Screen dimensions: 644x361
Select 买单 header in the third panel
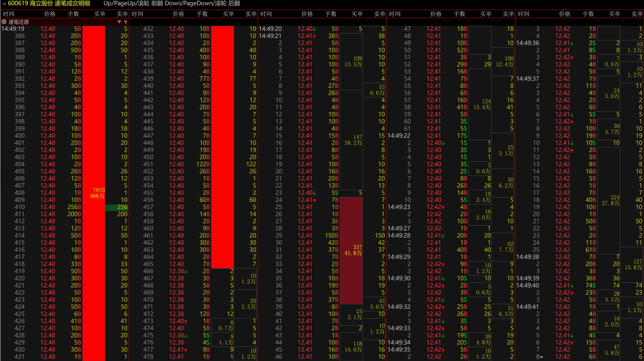[357, 14]
